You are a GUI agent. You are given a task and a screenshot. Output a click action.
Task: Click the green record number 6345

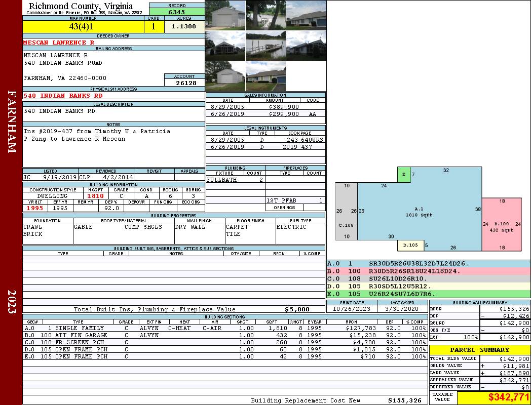[x=176, y=12]
